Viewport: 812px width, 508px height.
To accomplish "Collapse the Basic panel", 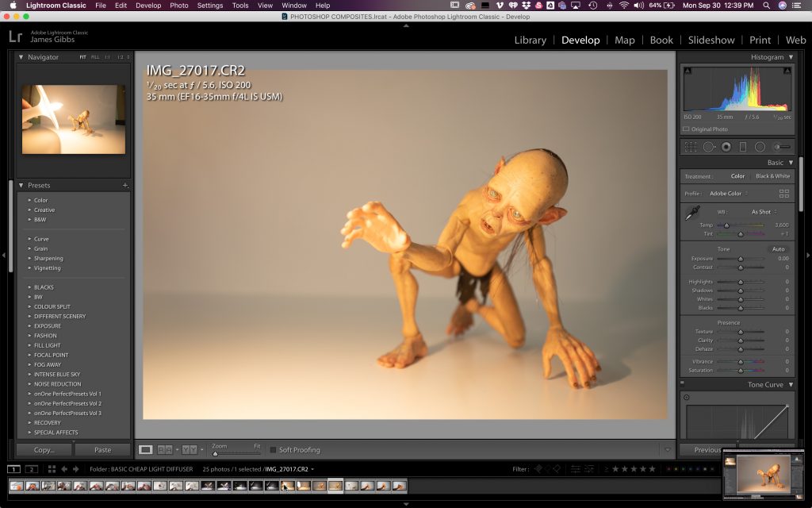I will point(791,162).
